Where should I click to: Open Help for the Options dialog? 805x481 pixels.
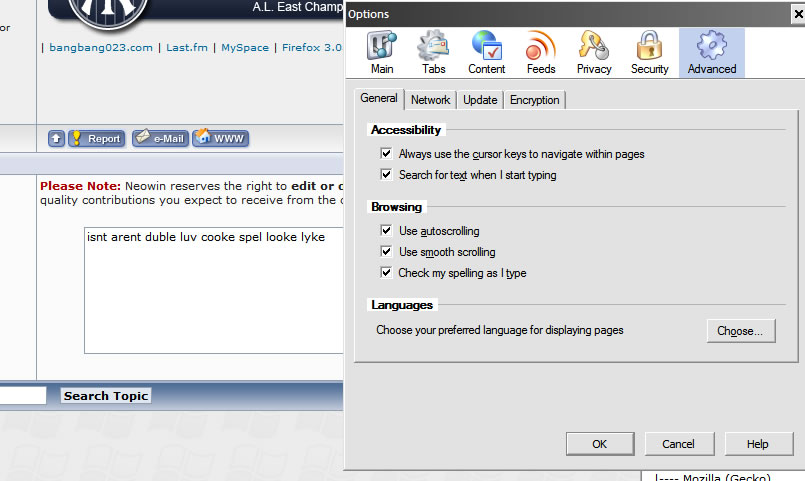coord(758,444)
